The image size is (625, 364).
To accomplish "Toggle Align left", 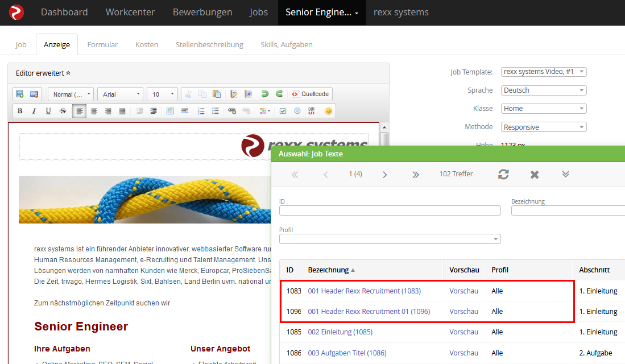I will (79, 111).
